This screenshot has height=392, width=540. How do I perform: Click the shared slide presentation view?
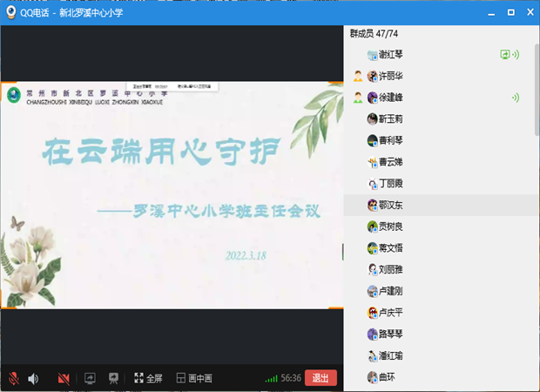(172, 194)
